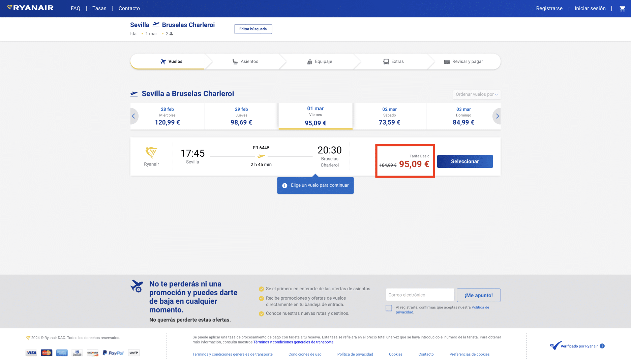Click the Mastercard payment icon
The image size is (631, 364).
(47, 353)
